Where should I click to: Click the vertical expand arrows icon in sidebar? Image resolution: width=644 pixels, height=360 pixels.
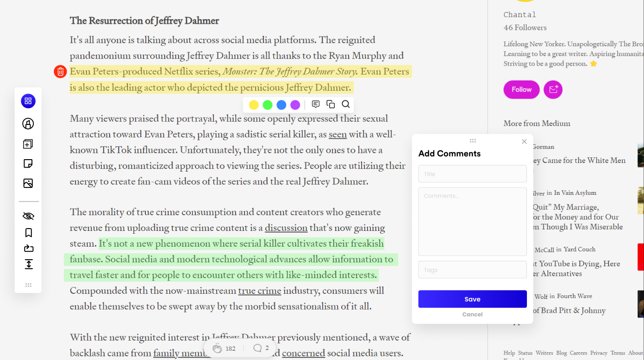point(28,264)
